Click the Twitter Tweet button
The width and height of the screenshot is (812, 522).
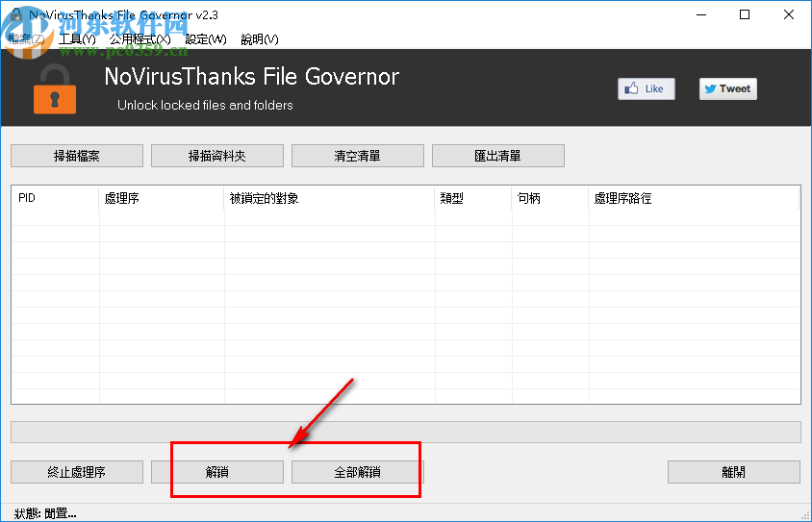click(728, 89)
